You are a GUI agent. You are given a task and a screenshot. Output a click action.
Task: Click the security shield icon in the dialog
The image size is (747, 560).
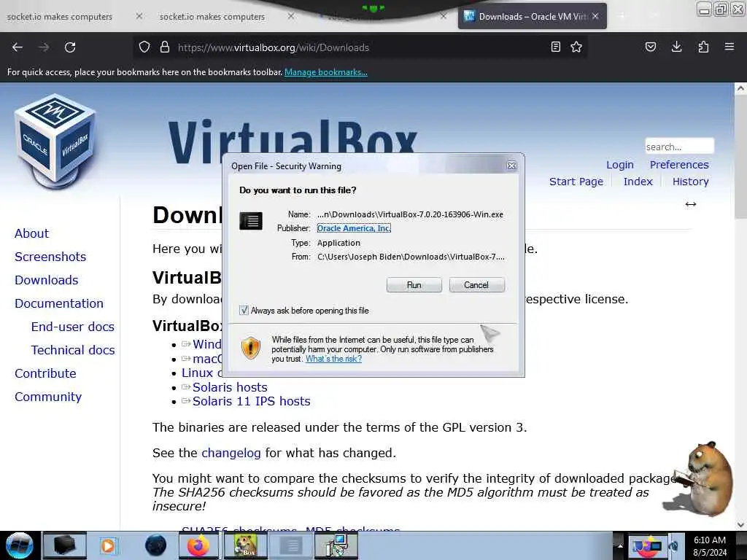[251, 348]
